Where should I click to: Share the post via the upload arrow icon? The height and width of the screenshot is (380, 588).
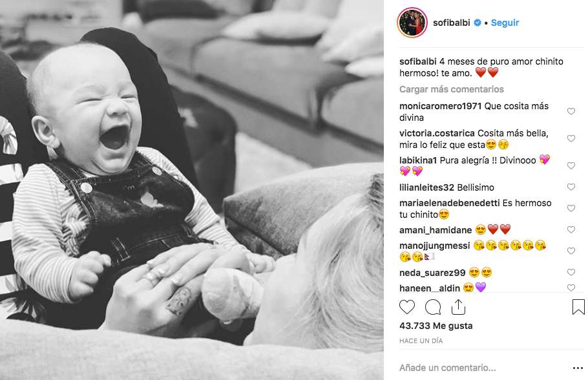click(x=458, y=307)
